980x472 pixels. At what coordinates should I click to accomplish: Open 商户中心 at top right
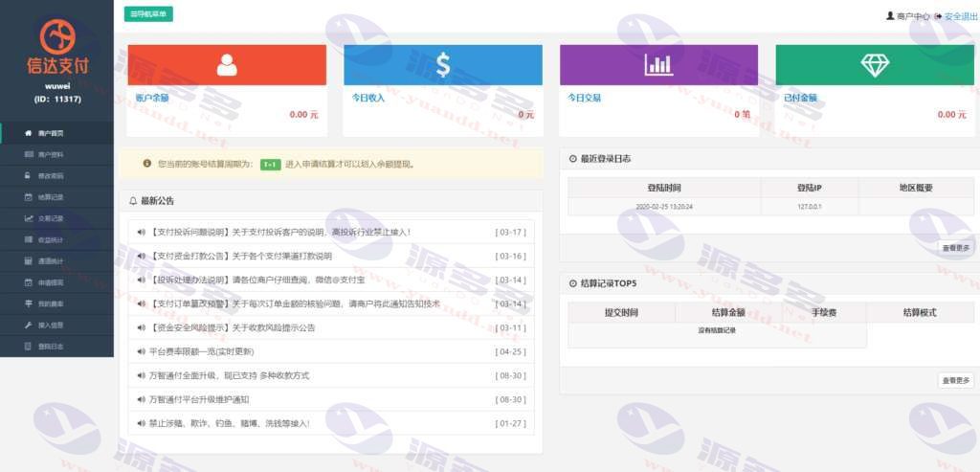[914, 17]
